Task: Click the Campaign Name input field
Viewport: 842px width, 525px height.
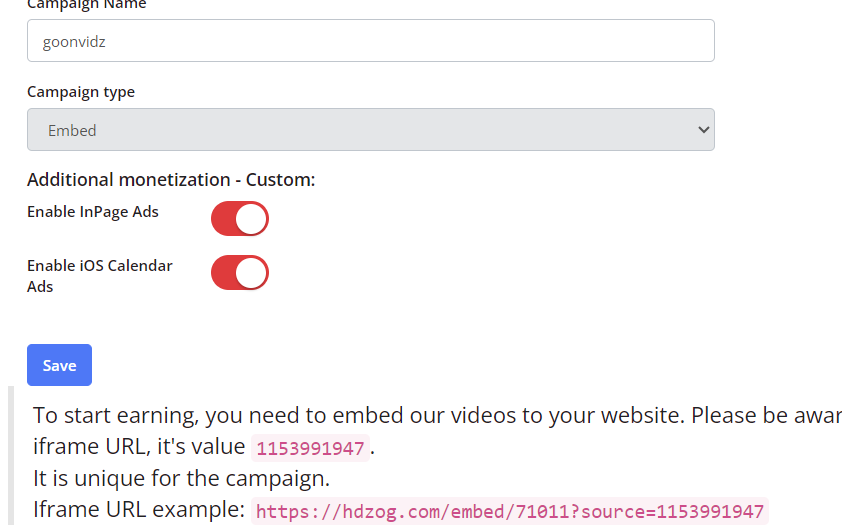Action: coord(371,41)
